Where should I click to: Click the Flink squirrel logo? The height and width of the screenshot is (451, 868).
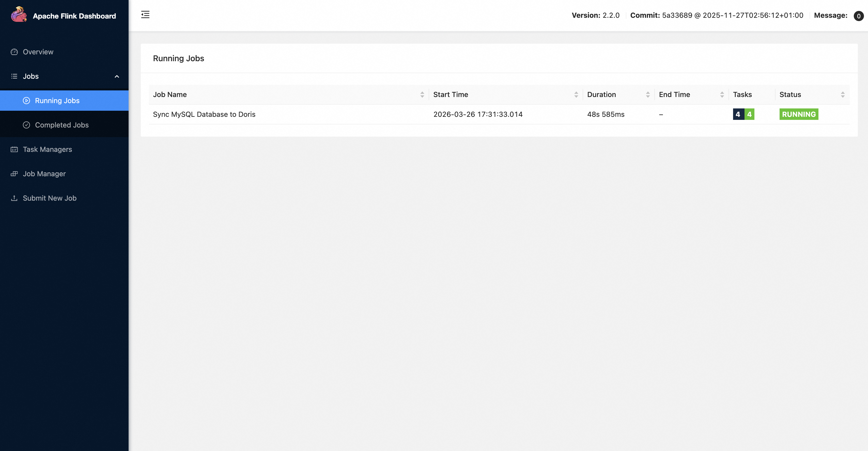point(19,14)
